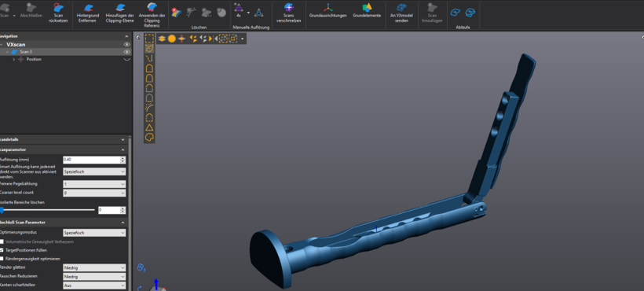Enable Volumetrische Genauigkeit Verbessern checkbox

click(2, 241)
